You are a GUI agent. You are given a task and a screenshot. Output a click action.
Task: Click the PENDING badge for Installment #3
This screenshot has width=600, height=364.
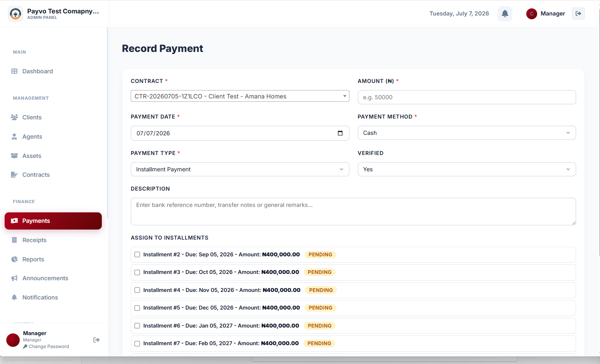[320, 272]
